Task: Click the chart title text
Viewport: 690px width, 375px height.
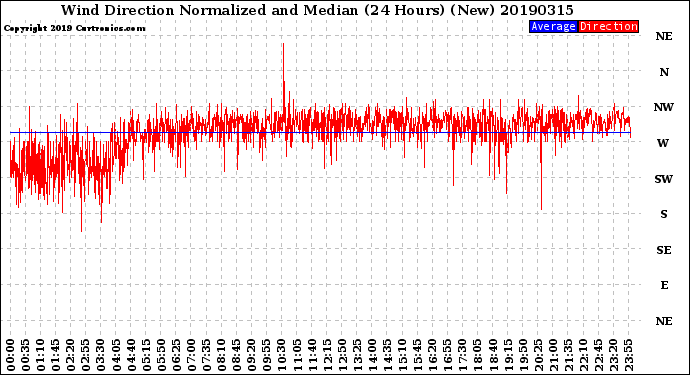Action: click(x=317, y=10)
